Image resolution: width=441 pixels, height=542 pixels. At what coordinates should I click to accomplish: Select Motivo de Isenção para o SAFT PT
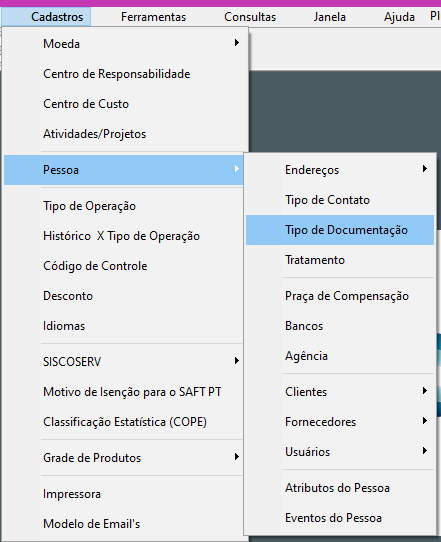pos(124,392)
